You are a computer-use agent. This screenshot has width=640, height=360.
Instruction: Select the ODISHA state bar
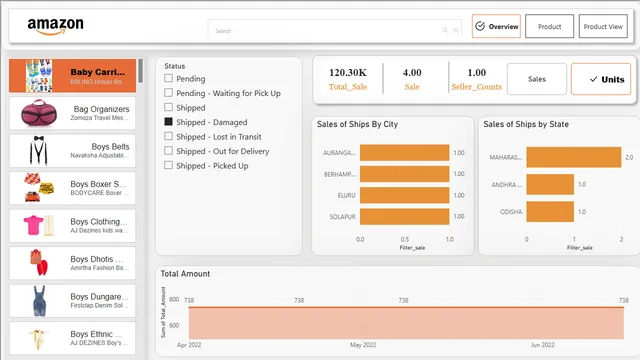pyautogui.click(x=550, y=211)
